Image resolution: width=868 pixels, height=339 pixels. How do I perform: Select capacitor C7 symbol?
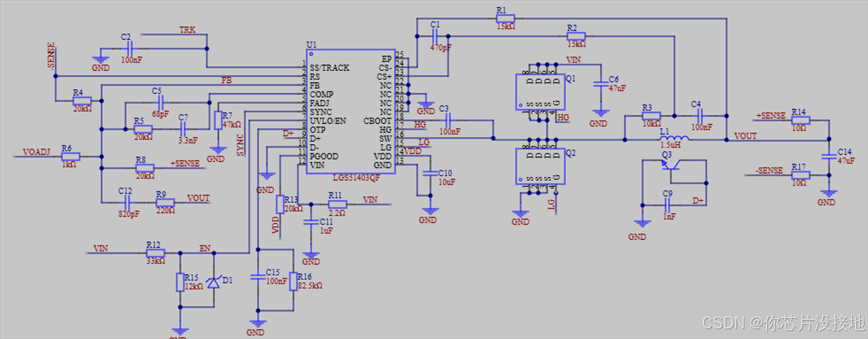click(183, 129)
